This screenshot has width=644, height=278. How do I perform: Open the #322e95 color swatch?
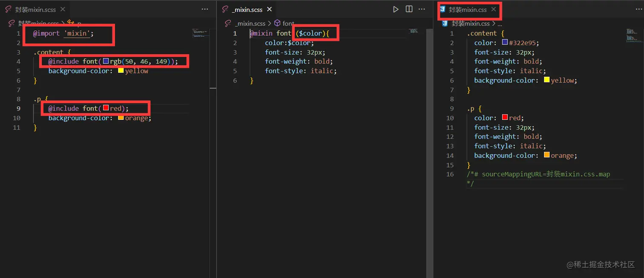505,43
